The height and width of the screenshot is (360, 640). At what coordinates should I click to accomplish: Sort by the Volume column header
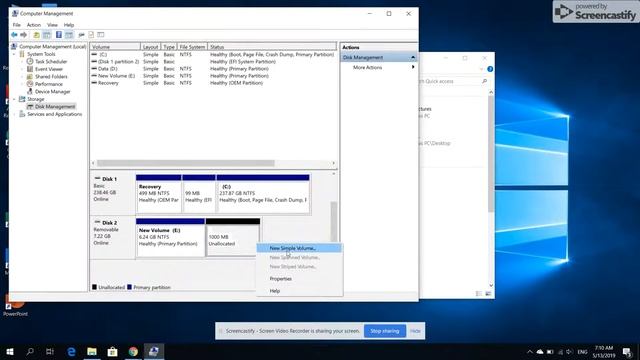(x=115, y=47)
